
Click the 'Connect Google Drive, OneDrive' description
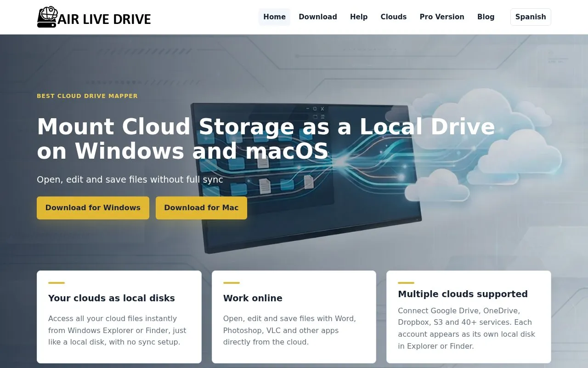(x=466, y=328)
